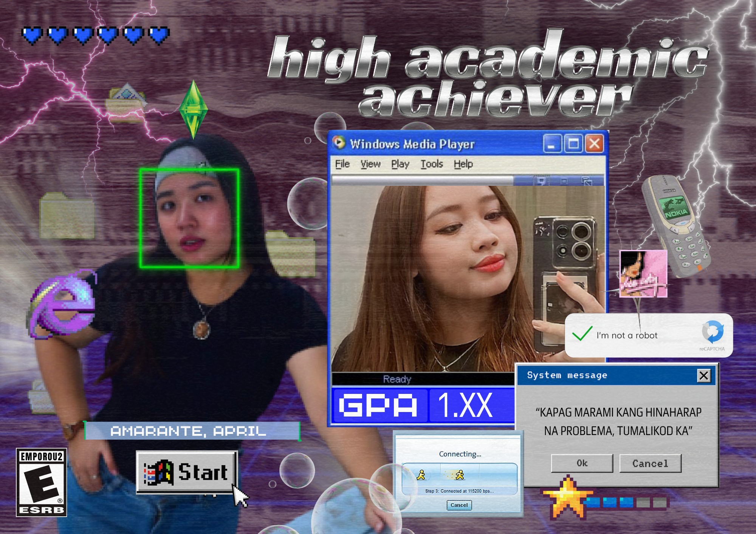This screenshot has width=756, height=534.
Task: Minimize the Windows Media Player window
Action: [x=552, y=144]
